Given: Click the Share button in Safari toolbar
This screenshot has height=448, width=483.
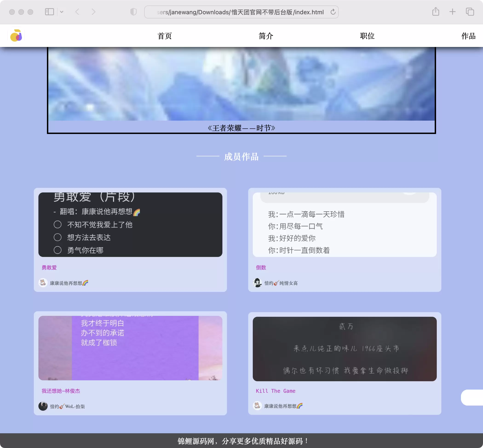Looking at the screenshot, I should (436, 11).
